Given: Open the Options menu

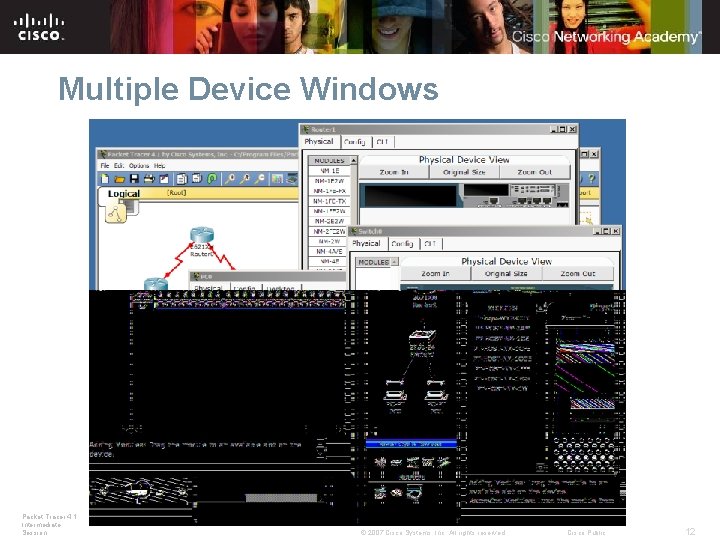Looking at the screenshot, I should coord(139,165).
